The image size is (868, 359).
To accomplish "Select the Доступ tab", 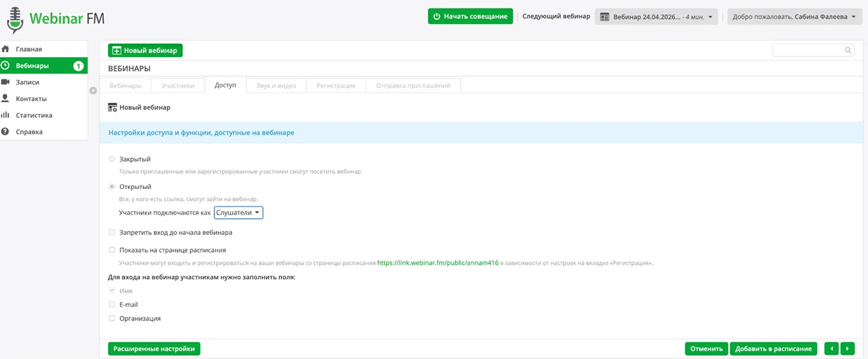I will (x=225, y=86).
